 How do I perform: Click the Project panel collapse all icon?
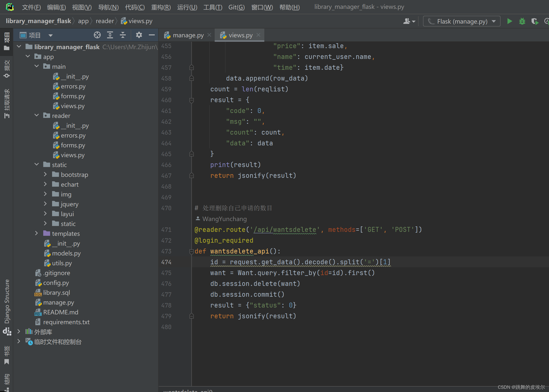[x=123, y=35]
